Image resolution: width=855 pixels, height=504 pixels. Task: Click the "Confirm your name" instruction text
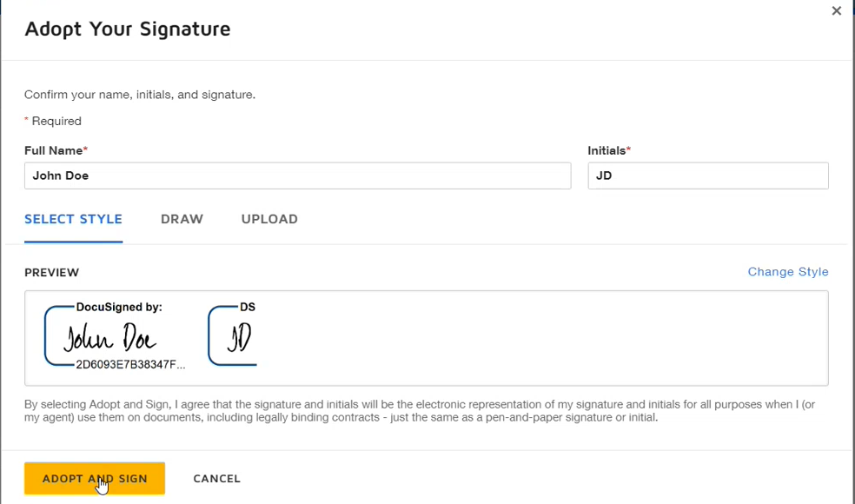pyautogui.click(x=139, y=95)
